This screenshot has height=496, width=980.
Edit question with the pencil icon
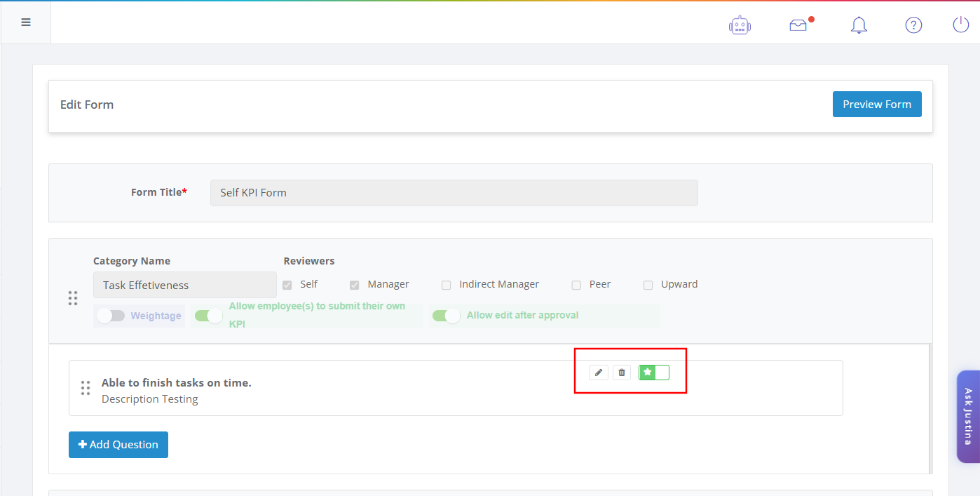click(x=599, y=373)
